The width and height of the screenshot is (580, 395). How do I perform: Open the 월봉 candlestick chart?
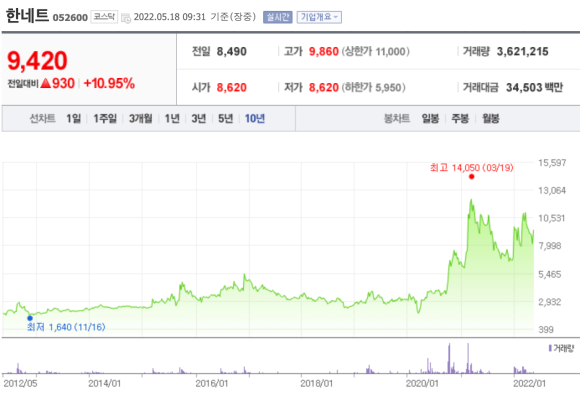(491, 119)
